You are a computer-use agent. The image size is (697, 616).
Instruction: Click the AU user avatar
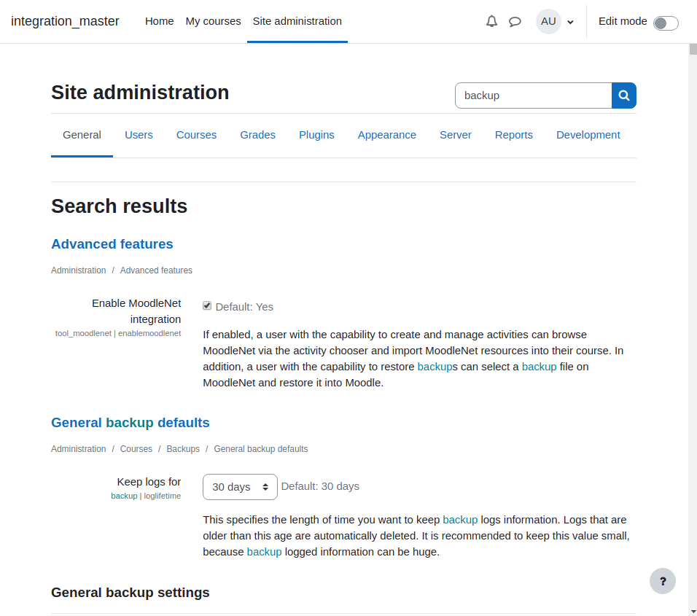[548, 21]
